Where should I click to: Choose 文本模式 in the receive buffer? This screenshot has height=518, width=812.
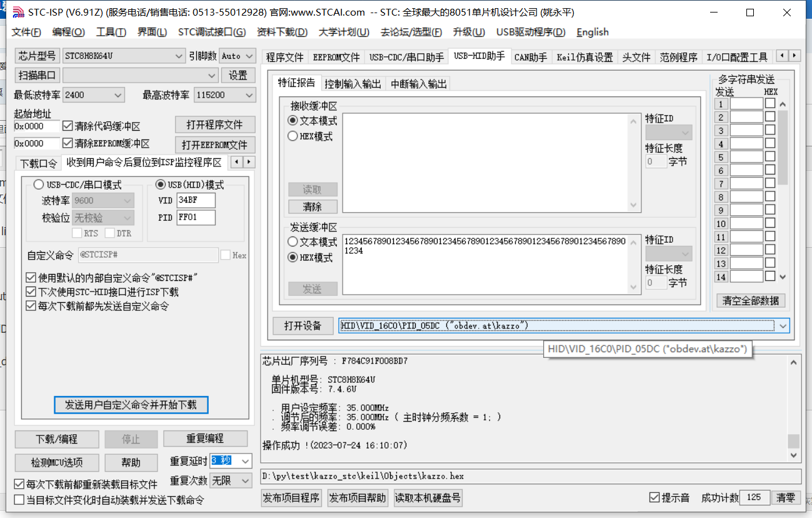pyautogui.click(x=293, y=121)
